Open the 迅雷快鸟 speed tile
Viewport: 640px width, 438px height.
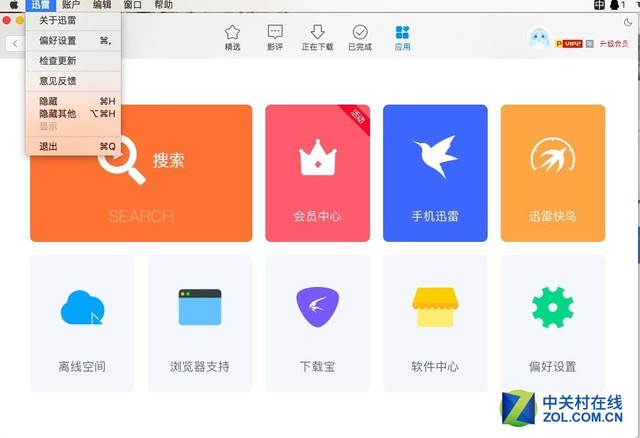click(x=553, y=173)
